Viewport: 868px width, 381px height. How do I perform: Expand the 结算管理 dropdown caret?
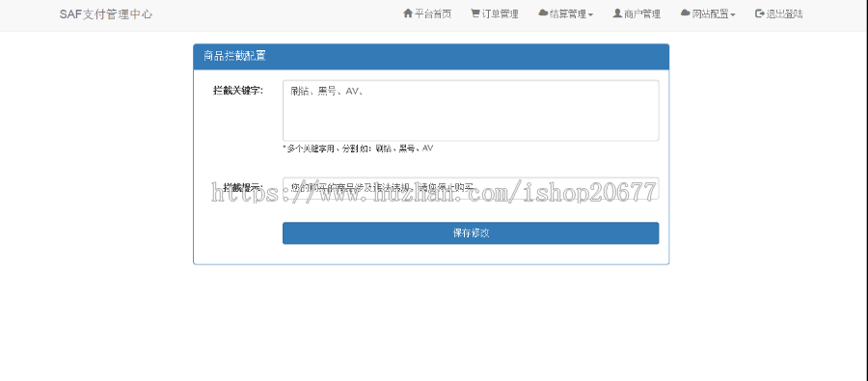click(590, 15)
